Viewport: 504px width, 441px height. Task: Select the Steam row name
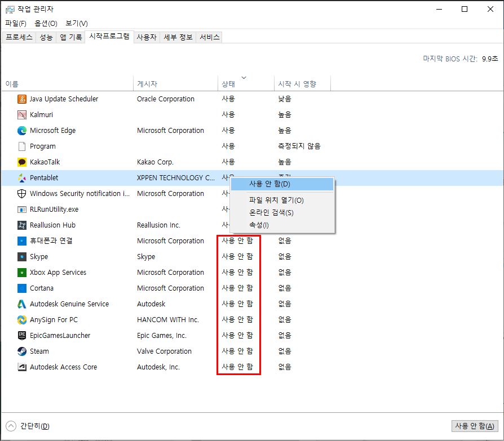pyautogui.click(x=39, y=351)
